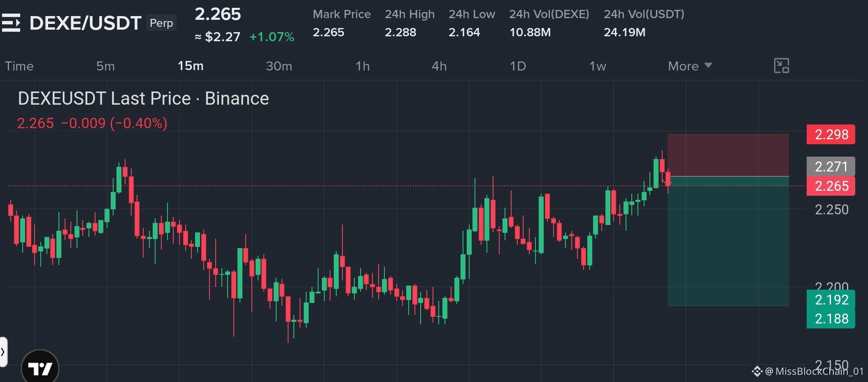868x382 pixels.
Task: Click the Perp contract badge
Action: coord(161,23)
